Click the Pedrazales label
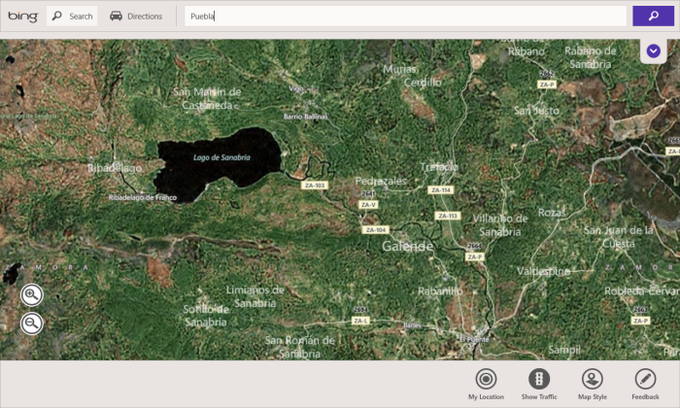The image size is (680, 408). [381, 181]
